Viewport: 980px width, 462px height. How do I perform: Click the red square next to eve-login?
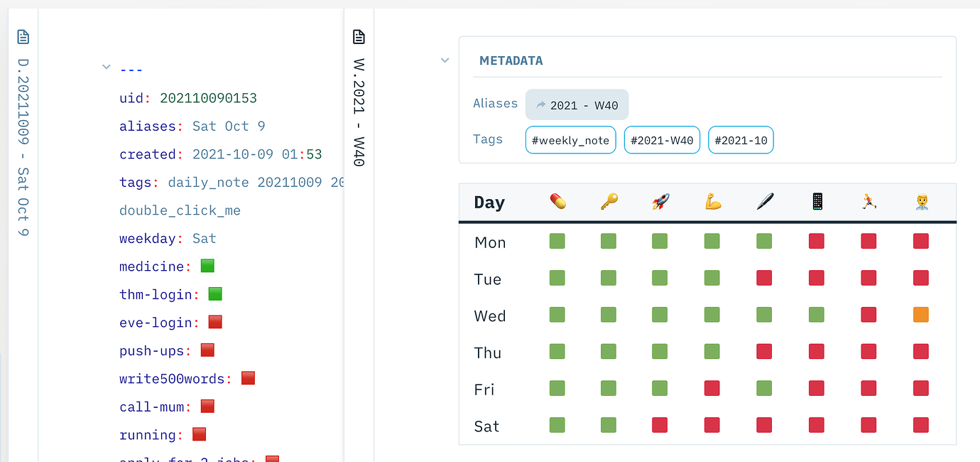coord(215,322)
